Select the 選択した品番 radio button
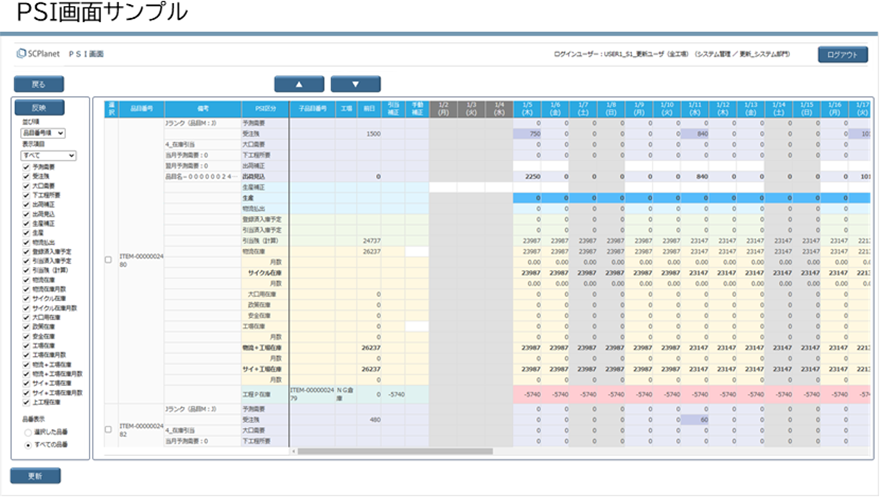Image resolution: width=880 pixels, height=497 pixels. tap(28, 431)
